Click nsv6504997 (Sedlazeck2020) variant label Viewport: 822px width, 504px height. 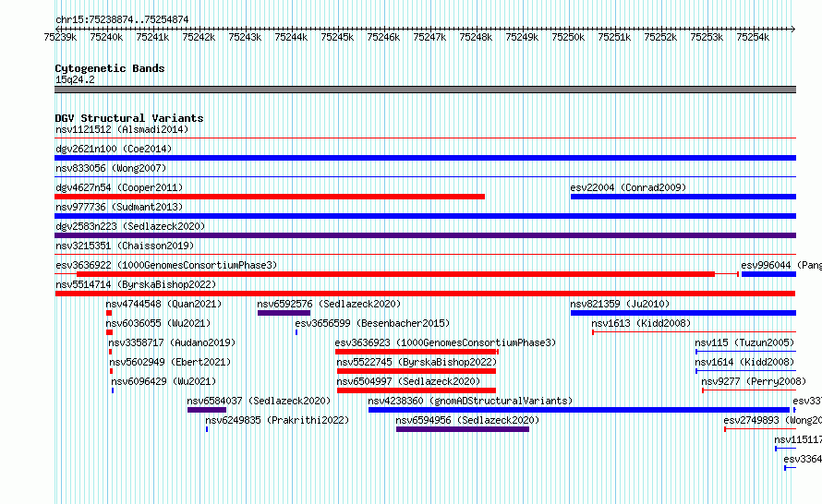(x=408, y=381)
